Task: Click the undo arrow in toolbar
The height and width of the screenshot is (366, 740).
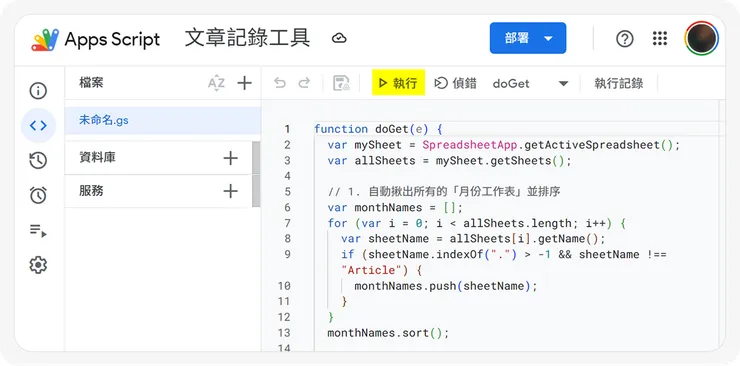Action: click(x=280, y=83)
